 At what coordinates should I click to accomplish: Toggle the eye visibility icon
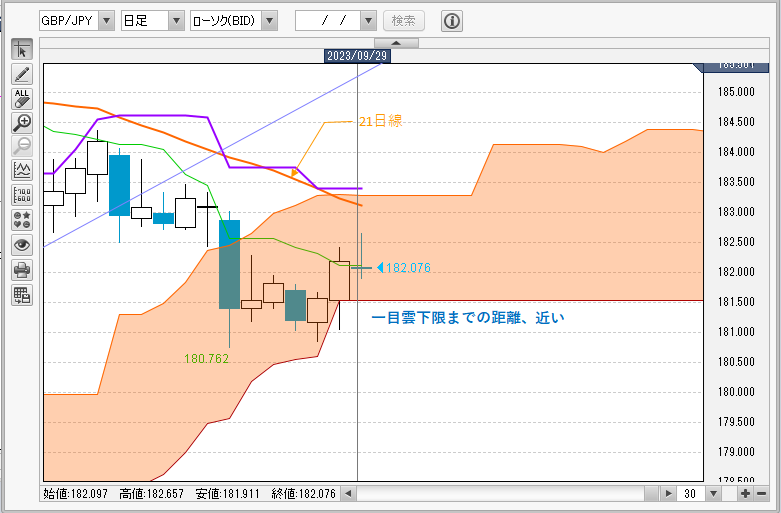(x=22, y=245)
